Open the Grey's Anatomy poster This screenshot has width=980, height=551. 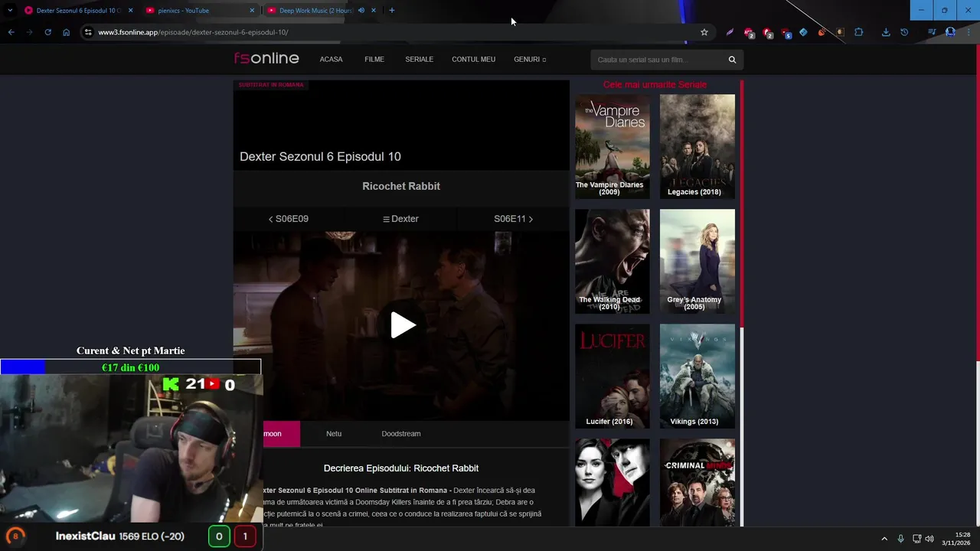pos(697,261)
